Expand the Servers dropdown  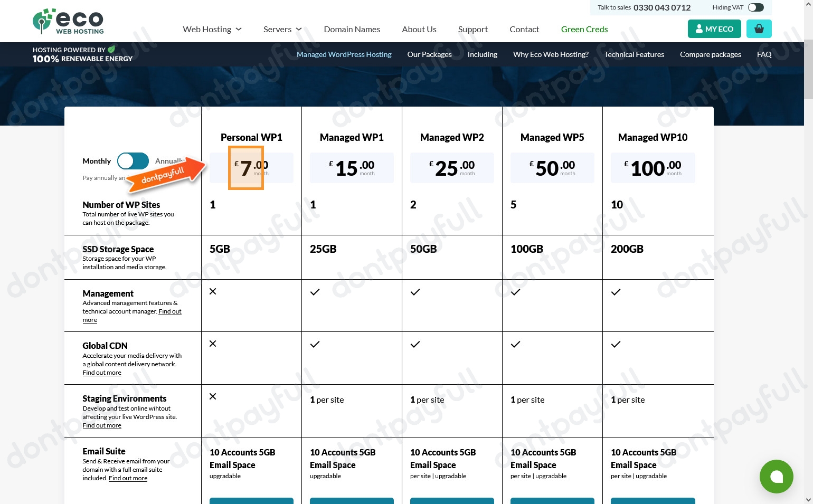click(282, 29)
